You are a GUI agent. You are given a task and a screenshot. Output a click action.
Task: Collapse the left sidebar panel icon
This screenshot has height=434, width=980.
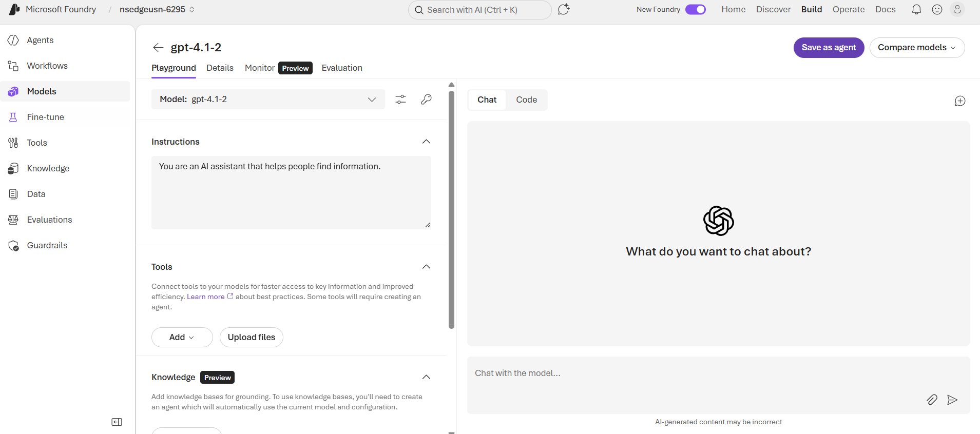pos(117,422)
